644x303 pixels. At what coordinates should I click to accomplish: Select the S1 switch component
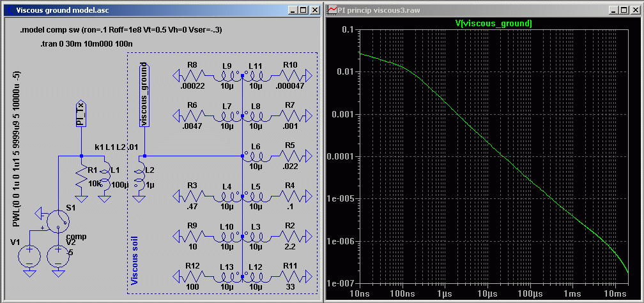coord(58,221)
